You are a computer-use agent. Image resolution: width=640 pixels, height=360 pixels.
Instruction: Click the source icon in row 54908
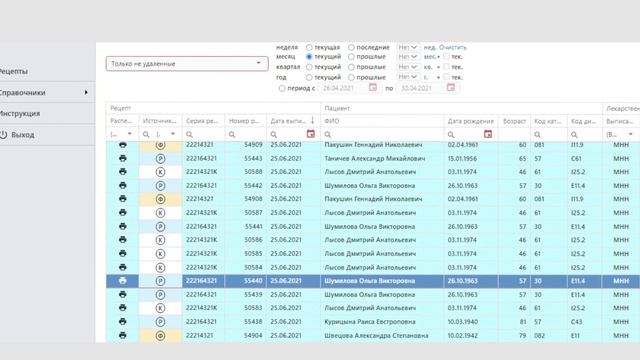click(160, 199)
